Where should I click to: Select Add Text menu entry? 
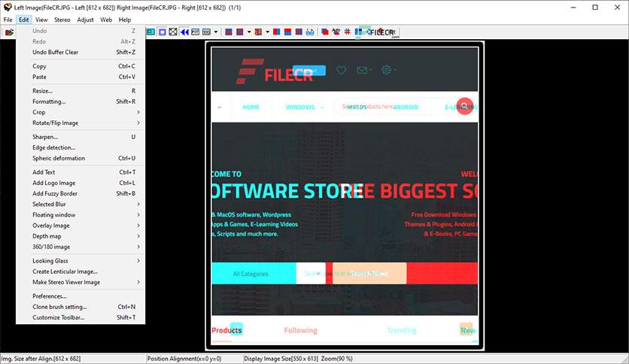point(81,172)
